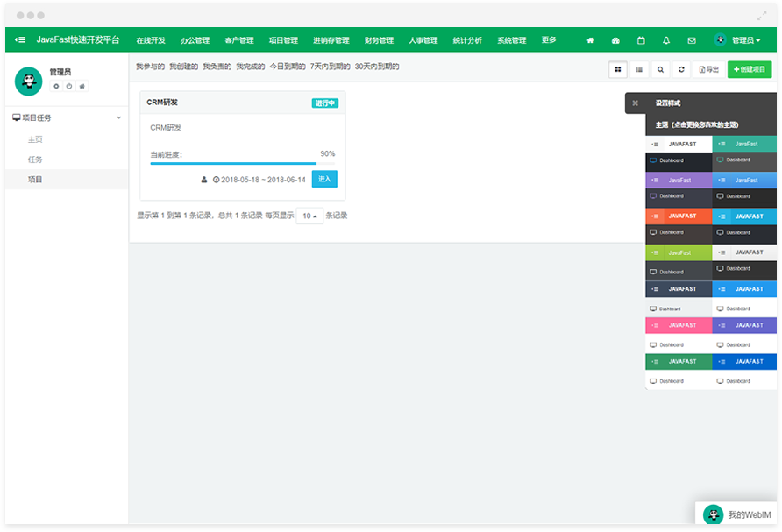Switch to list view
Viewport: 782px width, 532px height.
tap(639, 70)
